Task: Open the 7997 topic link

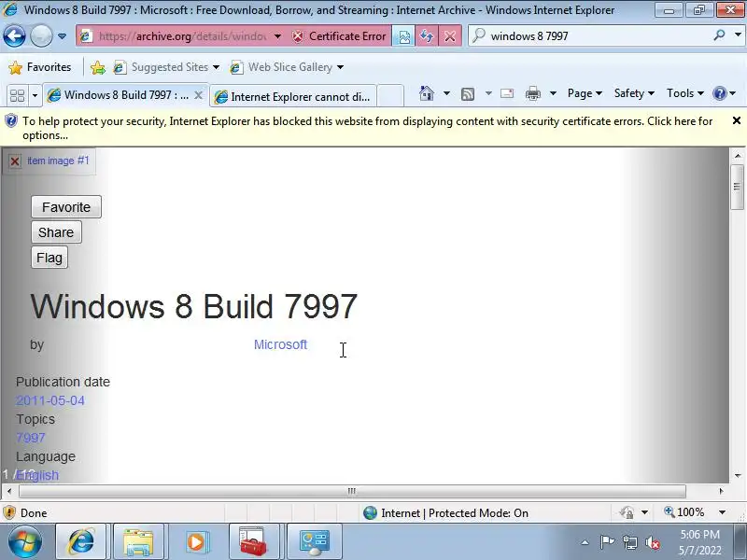Action: [31, 438]
